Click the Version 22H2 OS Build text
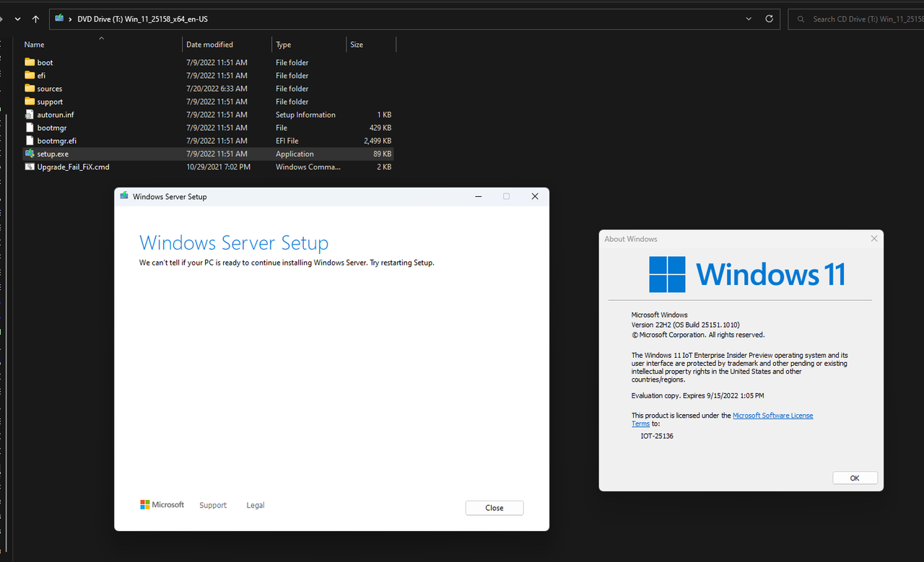 (x=685, y=325)
